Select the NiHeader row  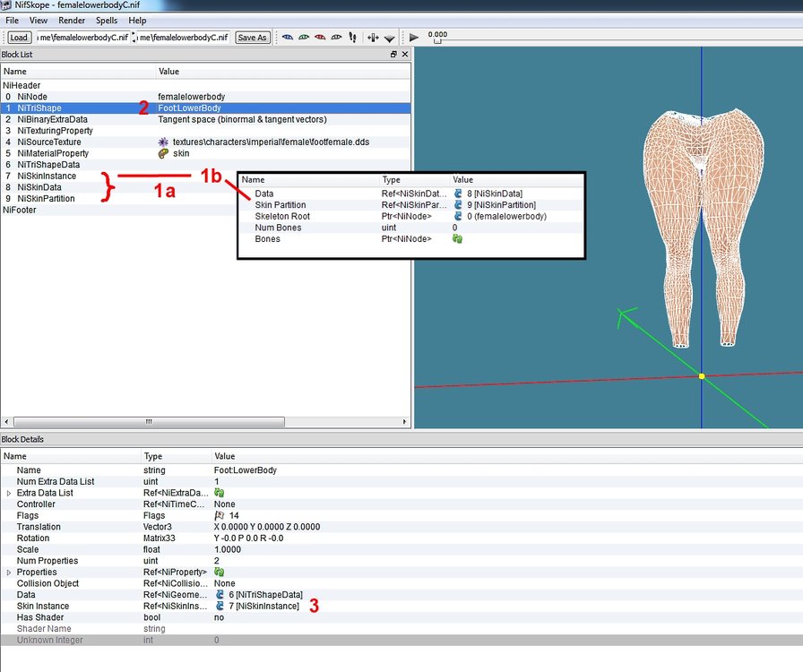tap(205, 85)
